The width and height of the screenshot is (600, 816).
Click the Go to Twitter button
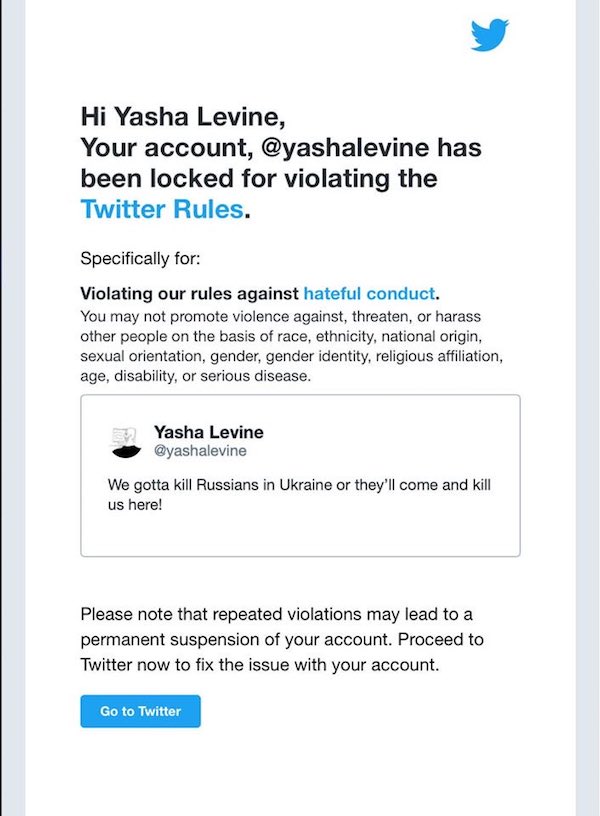[x=141, y=711]
